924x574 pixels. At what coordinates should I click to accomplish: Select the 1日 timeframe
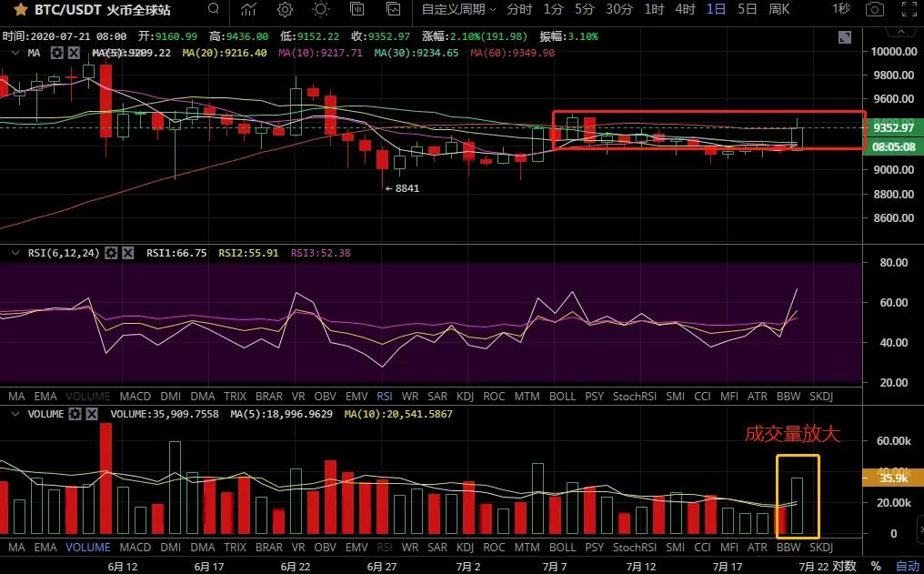(x=717, y=9)
